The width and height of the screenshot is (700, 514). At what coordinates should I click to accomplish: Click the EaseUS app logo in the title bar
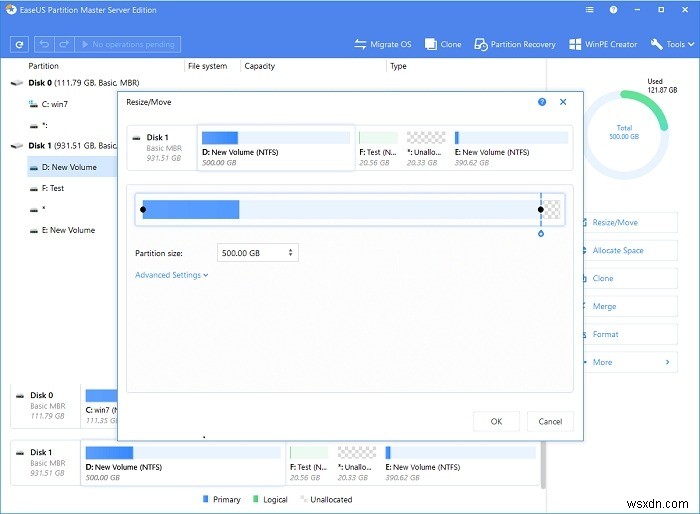[11, 9]
